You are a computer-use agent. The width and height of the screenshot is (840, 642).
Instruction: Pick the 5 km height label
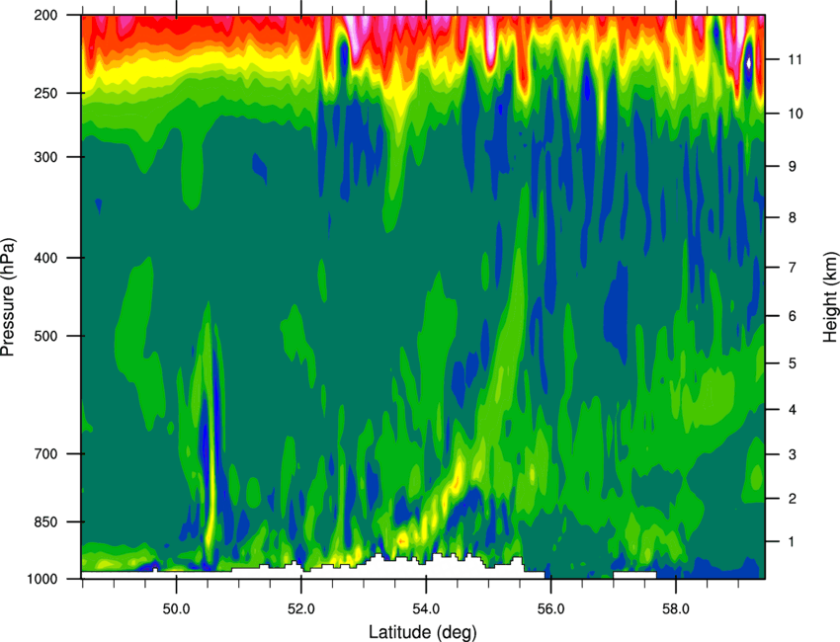click(793, 363)
